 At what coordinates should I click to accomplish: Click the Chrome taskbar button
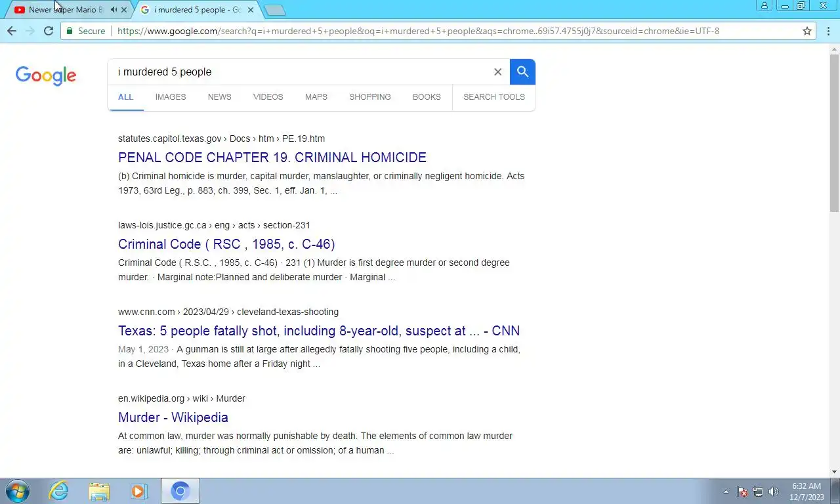pos(180,491)
